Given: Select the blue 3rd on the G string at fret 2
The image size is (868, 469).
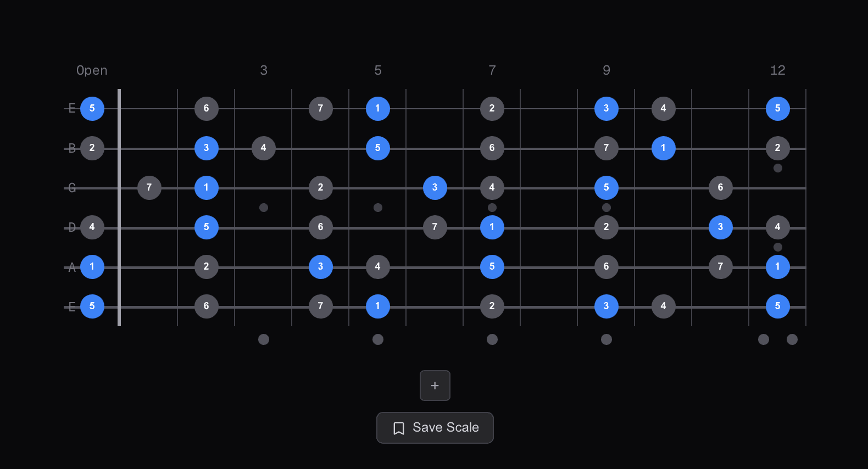Looking at the screenshot, I should click(435, 187).
